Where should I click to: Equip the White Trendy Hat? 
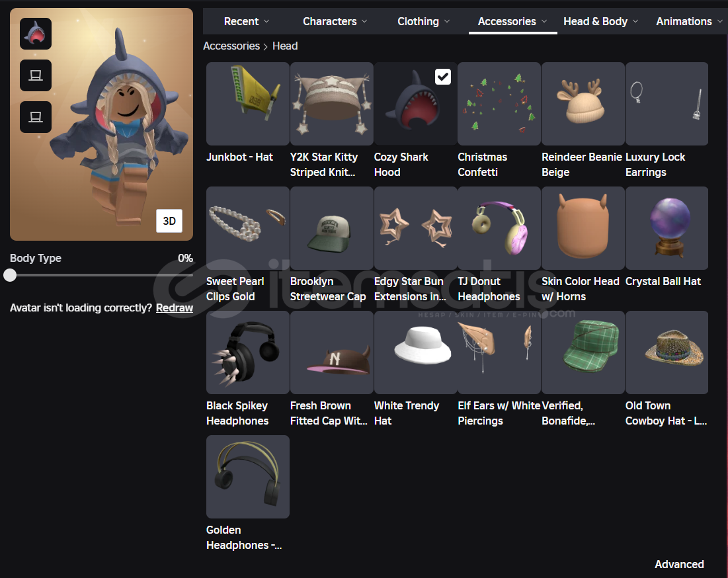click(x=415, y=352)
